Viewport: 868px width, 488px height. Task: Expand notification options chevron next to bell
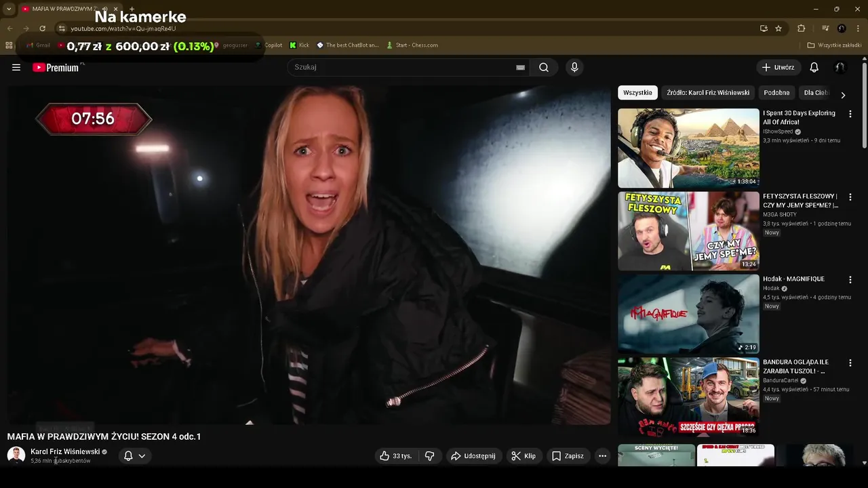coord(142,456)
